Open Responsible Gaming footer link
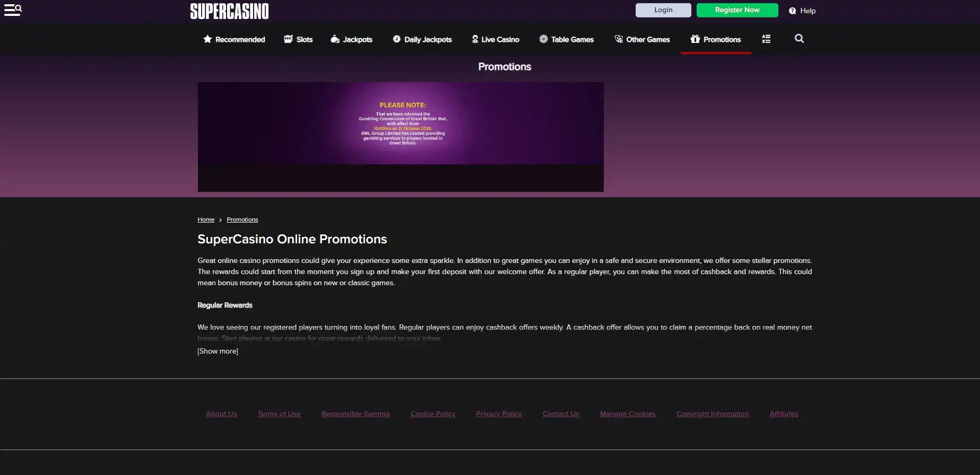Viewport: 980px width, 475px height. point(355,414)
